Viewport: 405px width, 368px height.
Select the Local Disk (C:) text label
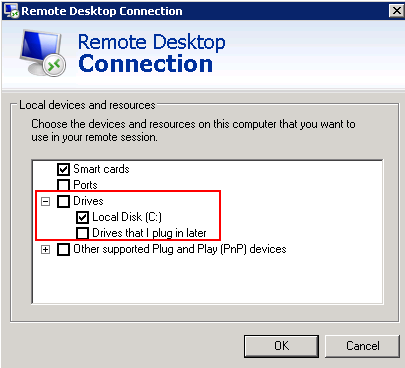tap(127, 217)
